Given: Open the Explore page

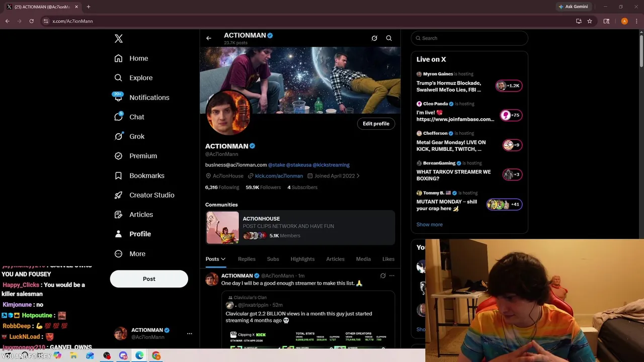Looking at the screenshot, I should (133, 78).
